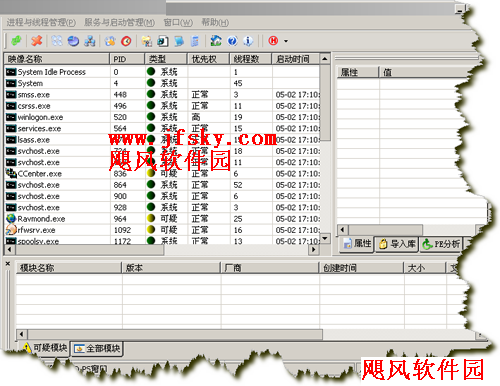Open dropdown arrow beside red H icon

[x=286, y=41]
